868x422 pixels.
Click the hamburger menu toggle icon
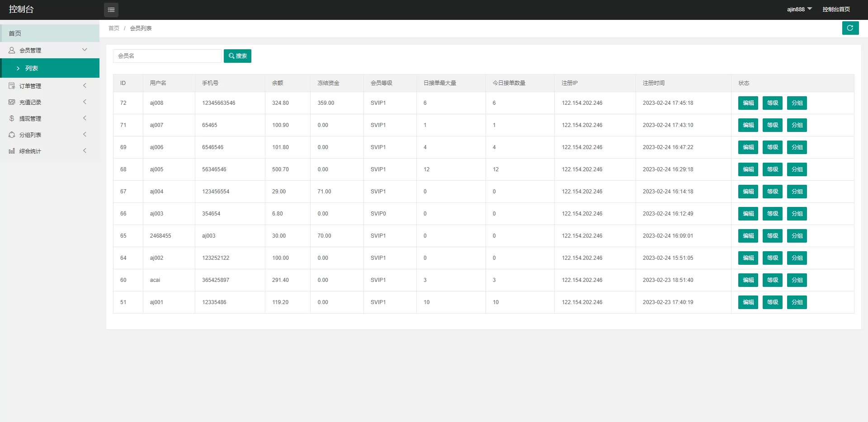(x=111, y=9)
